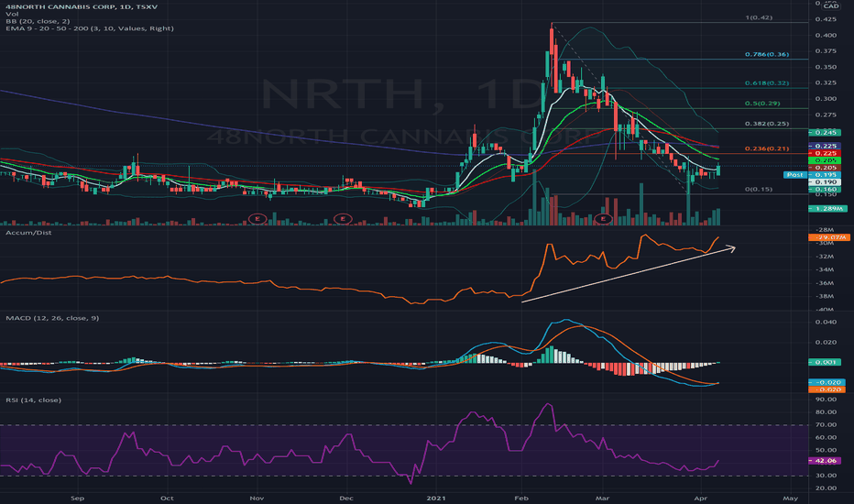Click the 0.040 MACD axis value
854x504 pixels.
pyautogui.click(x=827, y=322)
